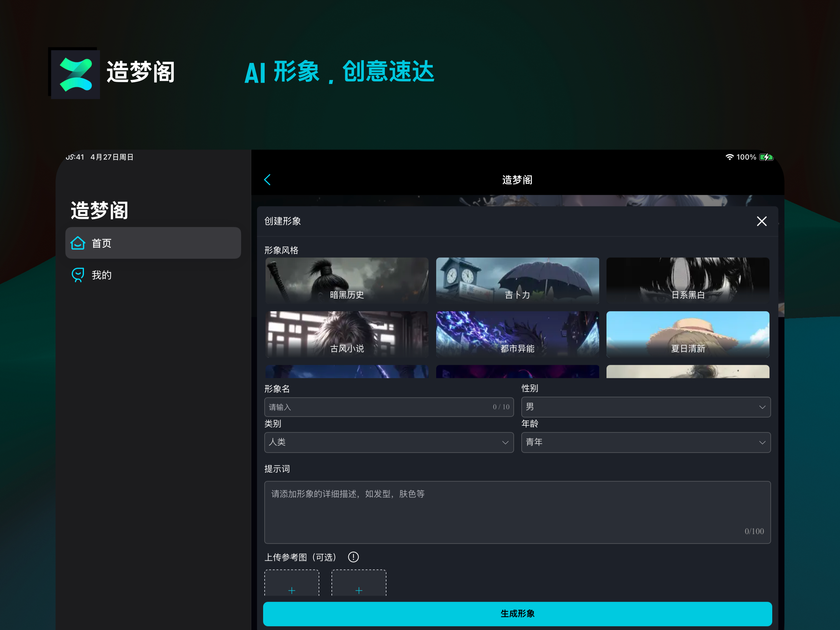Click the 0 / 10 name counter
The image size is (840, 630).
[x=501, y=407]
